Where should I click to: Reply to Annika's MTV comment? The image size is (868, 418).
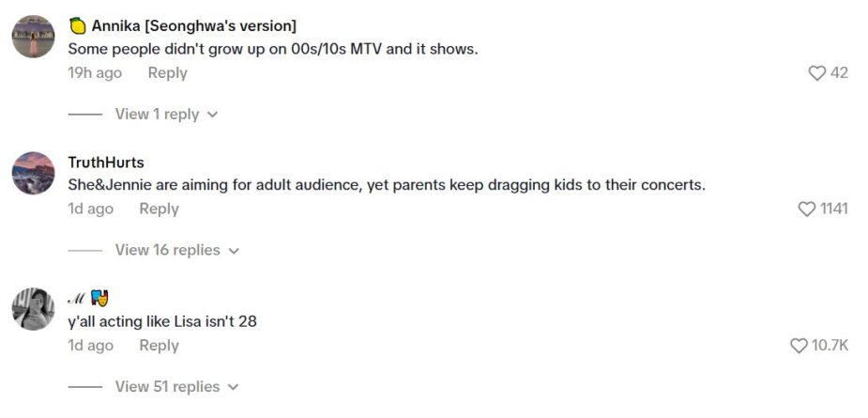coord(167,73)
